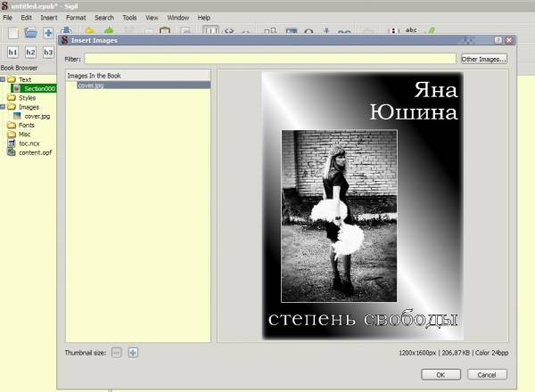Viewport: 535px width, 392px height.
Task: Click the Cancel button
Action: pos(487,374)
